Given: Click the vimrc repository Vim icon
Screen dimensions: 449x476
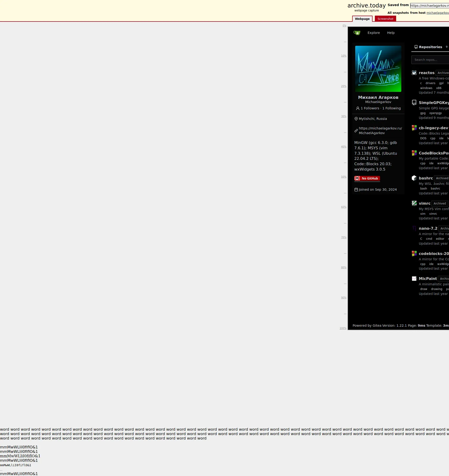Looking at the screenshot, I should pyautogui.click(x=414, y=203).
